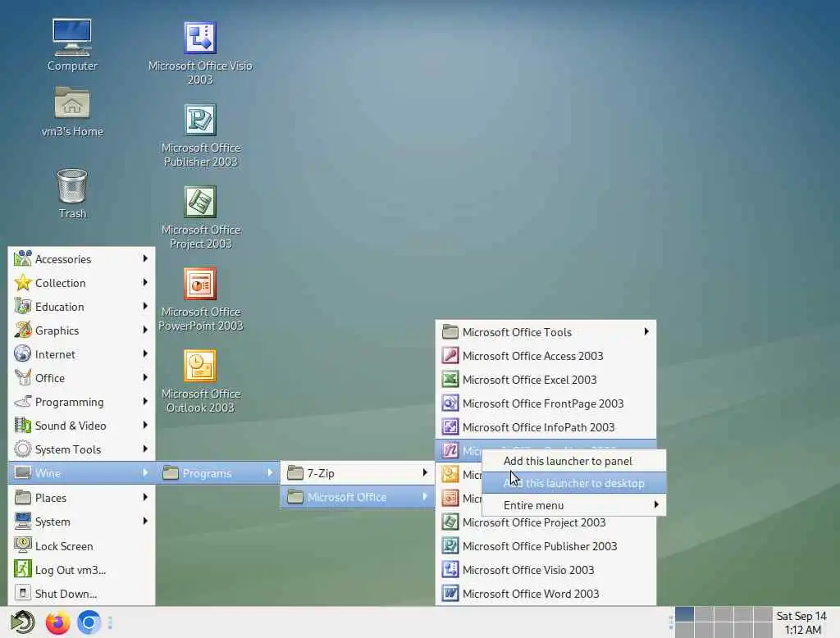Click the 7-Zip folder icon
840x638 pixels.
pyautogui.click(x=295, y=473)
